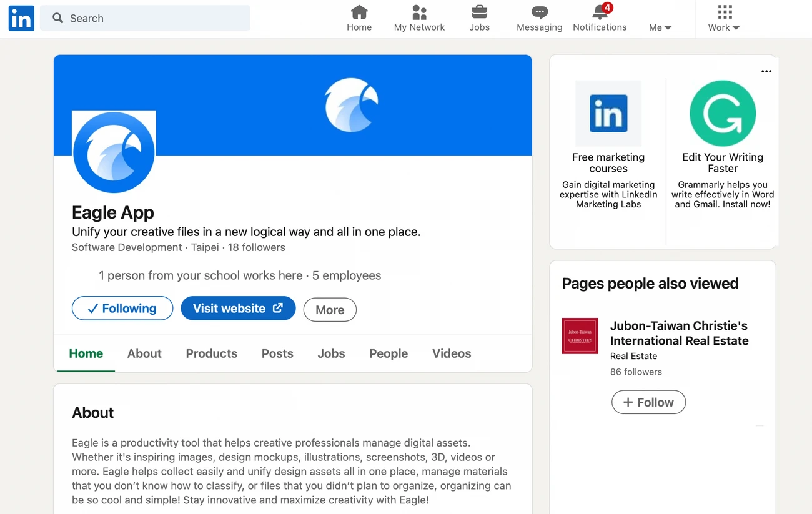This screenshot has width=812, height=514.
Task: Open the Videos tab
Action: pyautogui.click(x=452, y=353)
